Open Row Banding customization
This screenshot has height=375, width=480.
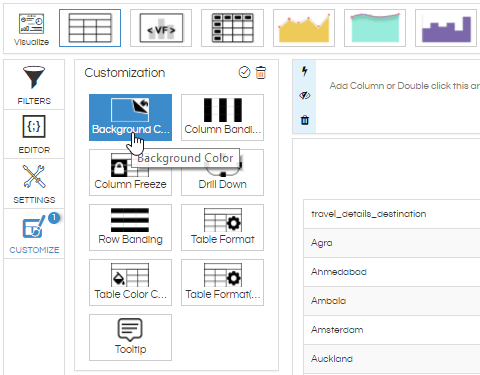tap(130, 227)
